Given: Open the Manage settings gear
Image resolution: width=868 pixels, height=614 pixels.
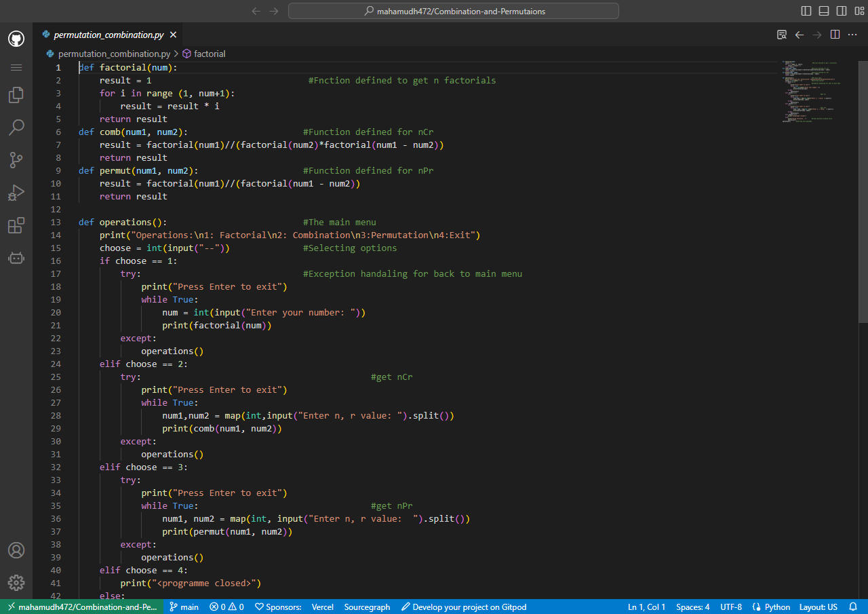Looking at the screenshot, I should (x=16, y=583).
